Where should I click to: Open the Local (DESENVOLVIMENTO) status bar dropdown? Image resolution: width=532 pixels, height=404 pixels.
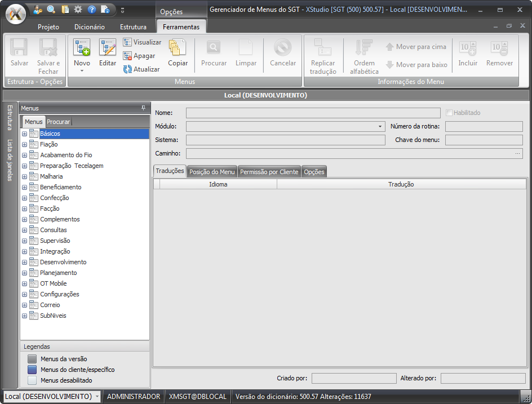pos(97,396)
